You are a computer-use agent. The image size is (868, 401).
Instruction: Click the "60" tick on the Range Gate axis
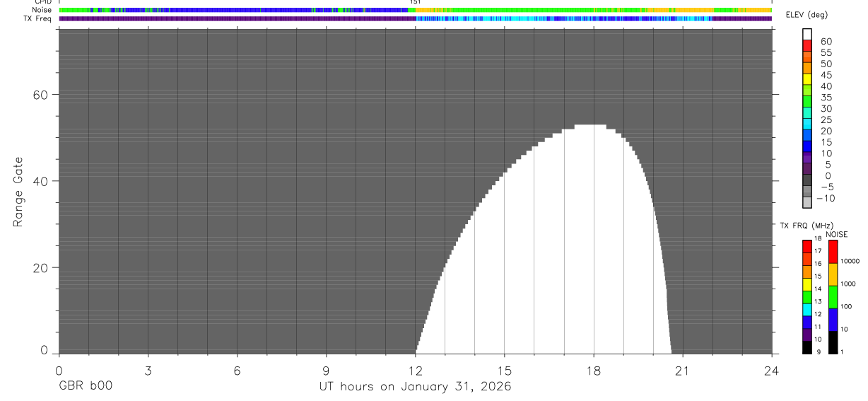tap(42, 95)
